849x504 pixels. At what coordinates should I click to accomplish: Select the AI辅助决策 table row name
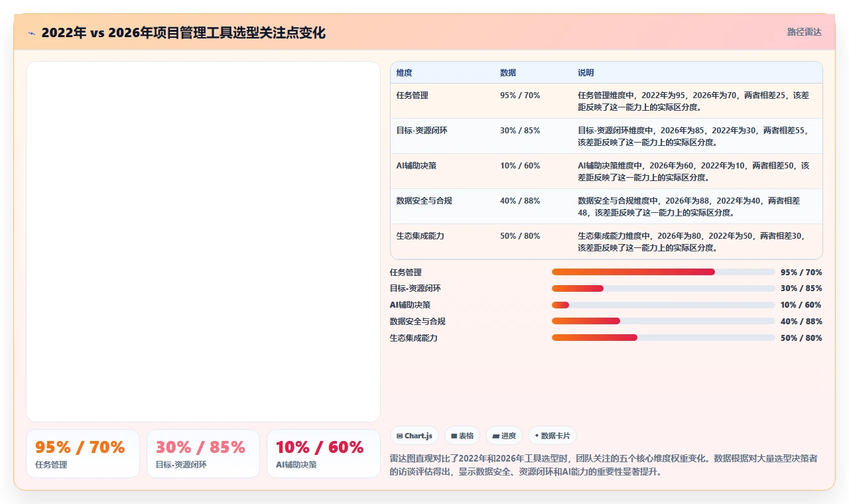[417, 166]
